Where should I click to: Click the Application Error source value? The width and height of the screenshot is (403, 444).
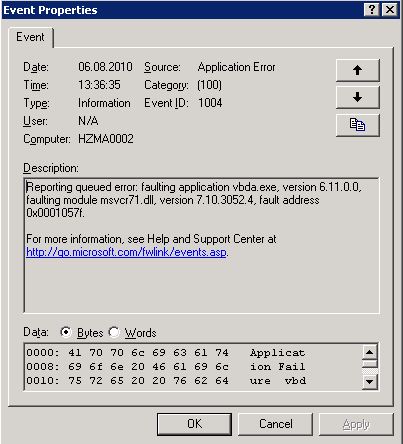237,67
